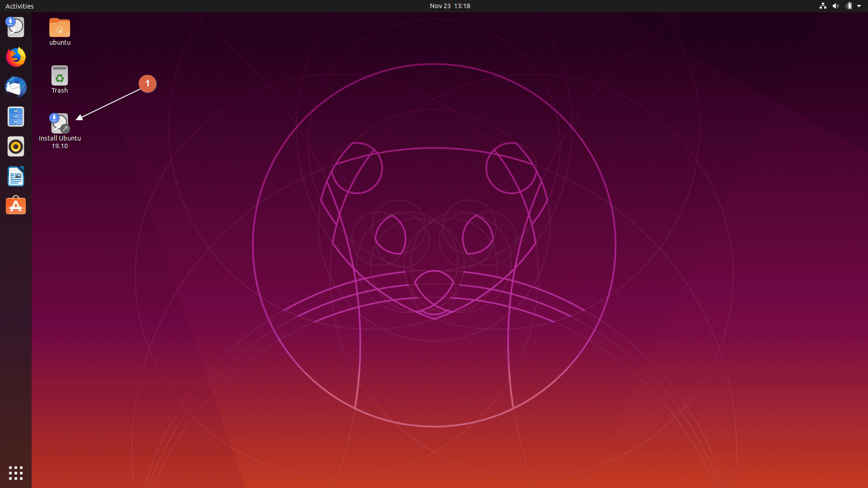Click the volume speaker icon
This screenshot has width=868, height=488.
click(835, 6)
